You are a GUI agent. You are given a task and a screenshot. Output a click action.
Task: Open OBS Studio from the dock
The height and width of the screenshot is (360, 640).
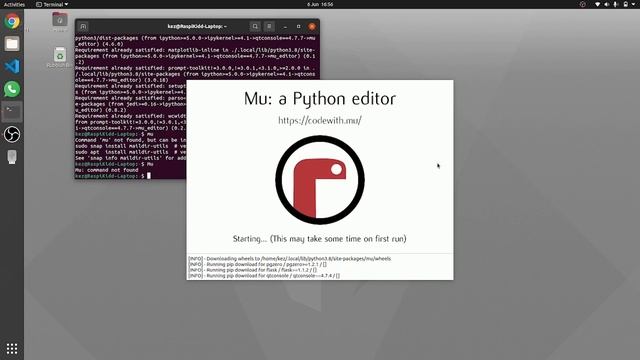click(12, 134)
